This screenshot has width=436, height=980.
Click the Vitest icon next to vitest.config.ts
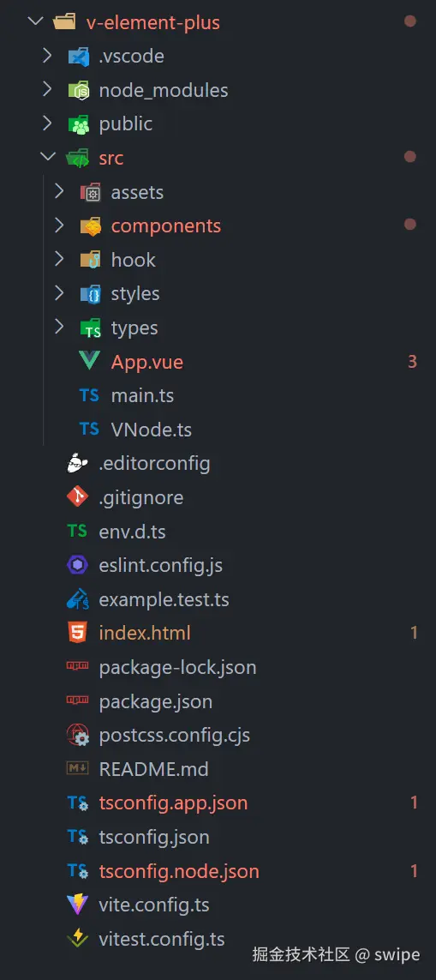click(x=77, y=938)
